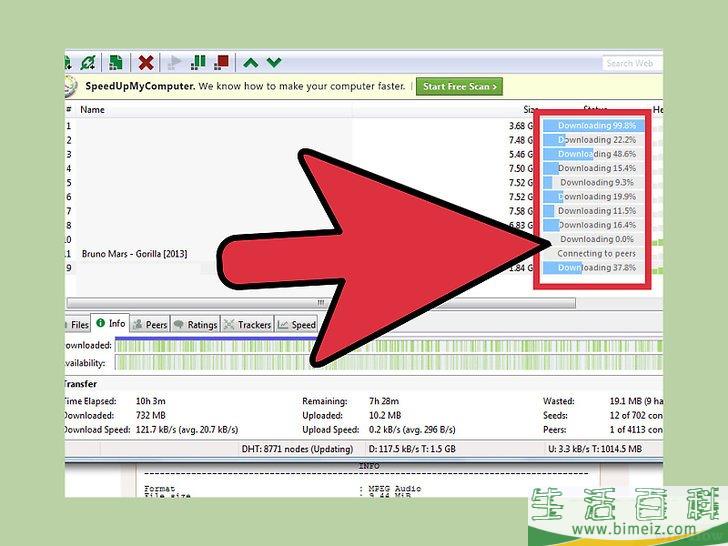Click the Uploaded value 10.2 MB
Image resolution: width=728 pixels, height=546 pixels.
(385, 416)
